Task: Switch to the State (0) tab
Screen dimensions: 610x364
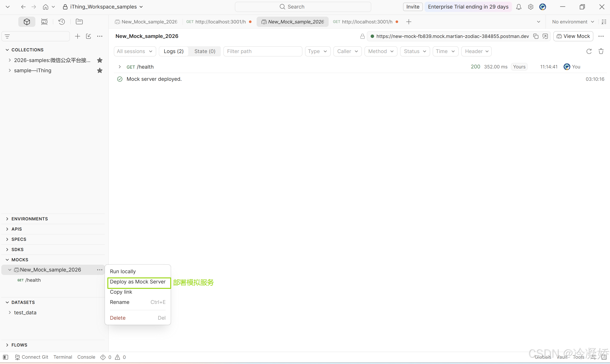Action: click(205, 51)
